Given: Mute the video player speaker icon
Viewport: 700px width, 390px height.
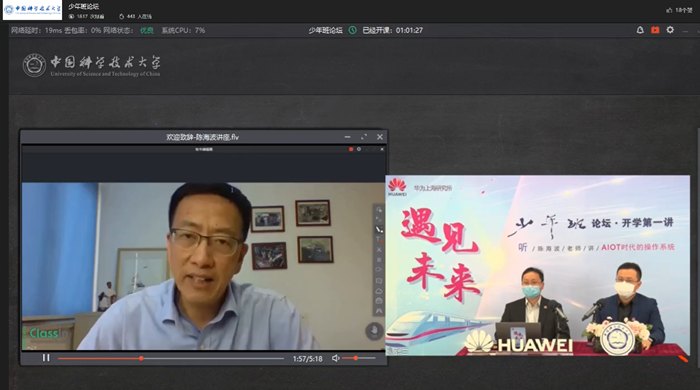Looking at the screenshot, I should 336,358.
